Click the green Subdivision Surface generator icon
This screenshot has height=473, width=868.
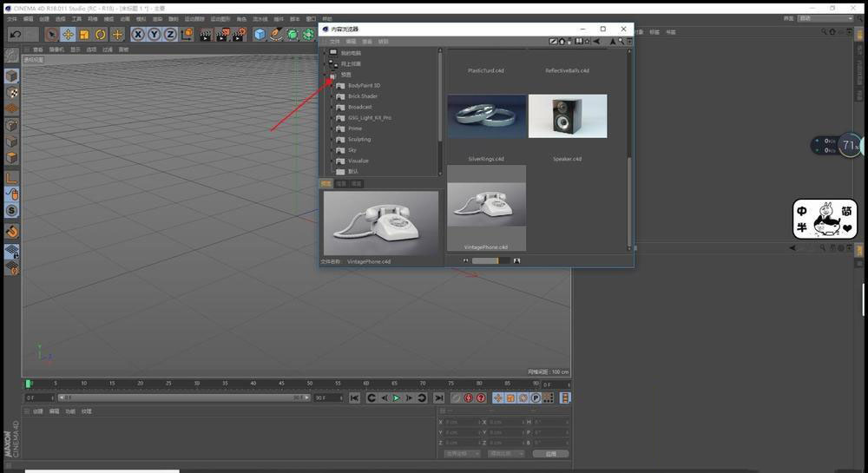293,35
